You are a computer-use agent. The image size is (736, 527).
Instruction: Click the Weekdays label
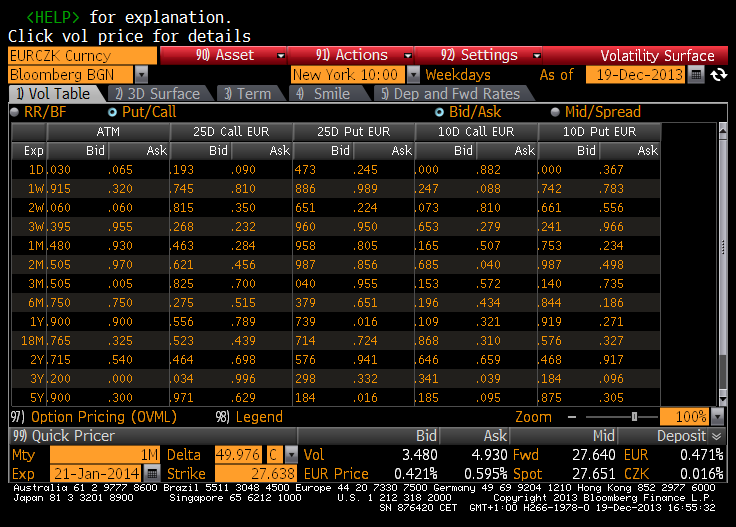coord(458,75)
